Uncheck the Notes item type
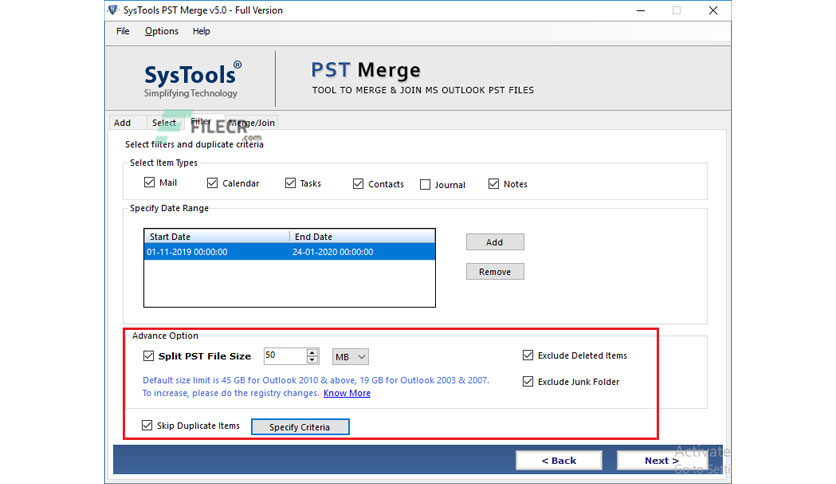 (x=493, y=184)
